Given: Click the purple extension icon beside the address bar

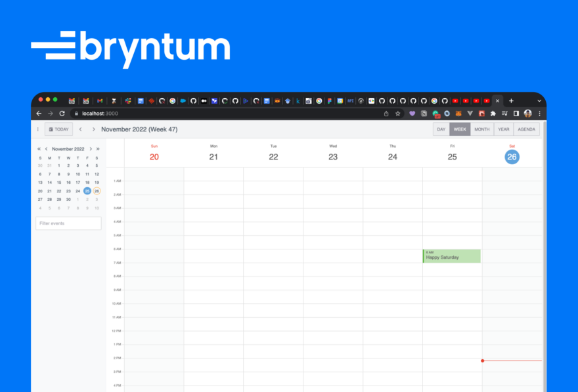Looking at the screenshot, I should coord(412,113).
